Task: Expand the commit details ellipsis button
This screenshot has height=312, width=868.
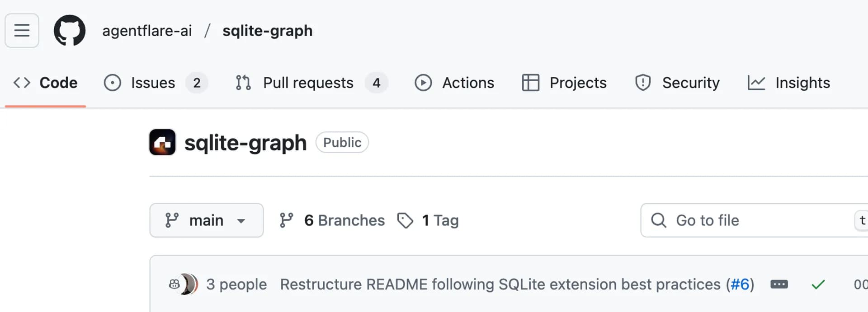Action: (779, 284)
